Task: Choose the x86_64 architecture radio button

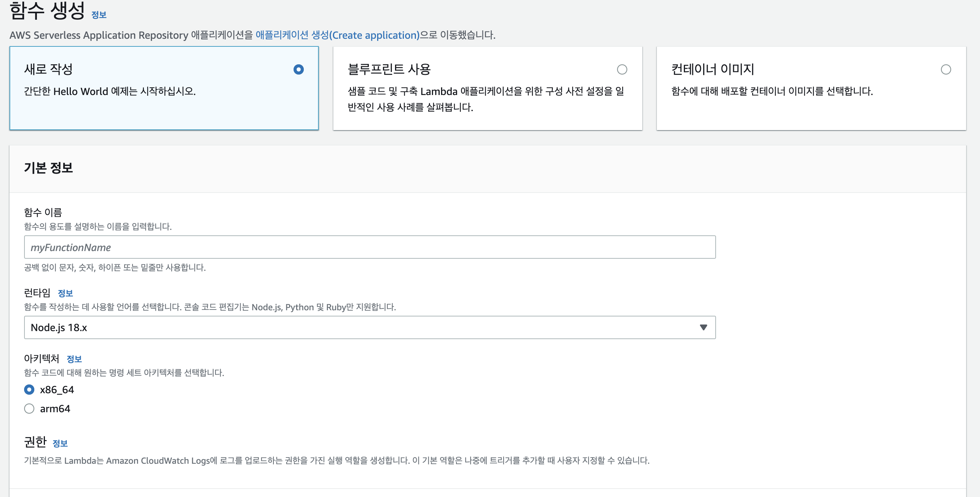Action: coord(29,390)
